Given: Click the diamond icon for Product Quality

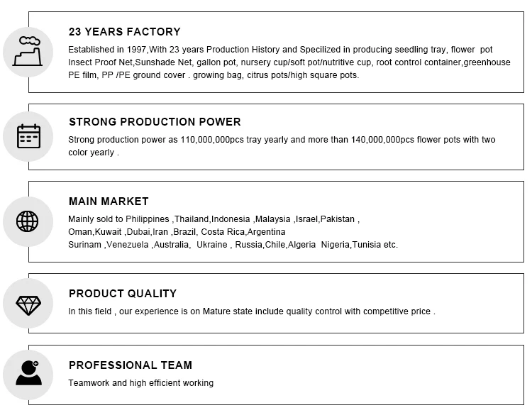Looking at the screenshot, I should pyautogui.click(x=28, y=305).
